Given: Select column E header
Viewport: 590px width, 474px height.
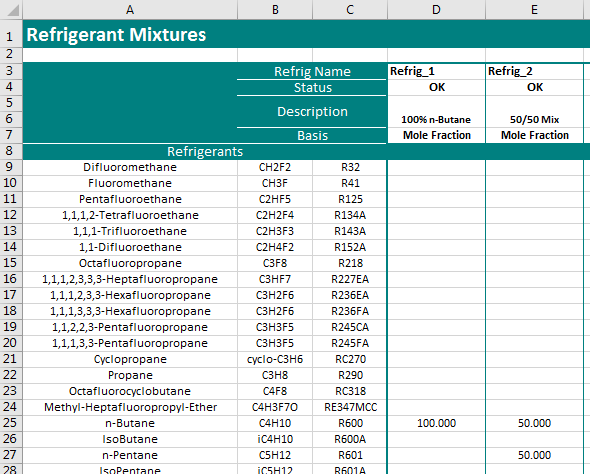Looking at the screenshot, I should [534, 9].
